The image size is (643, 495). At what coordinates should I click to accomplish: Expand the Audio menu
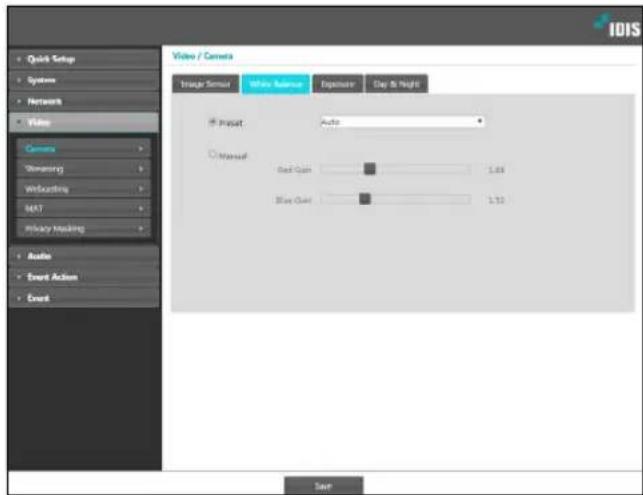(84, 256)
